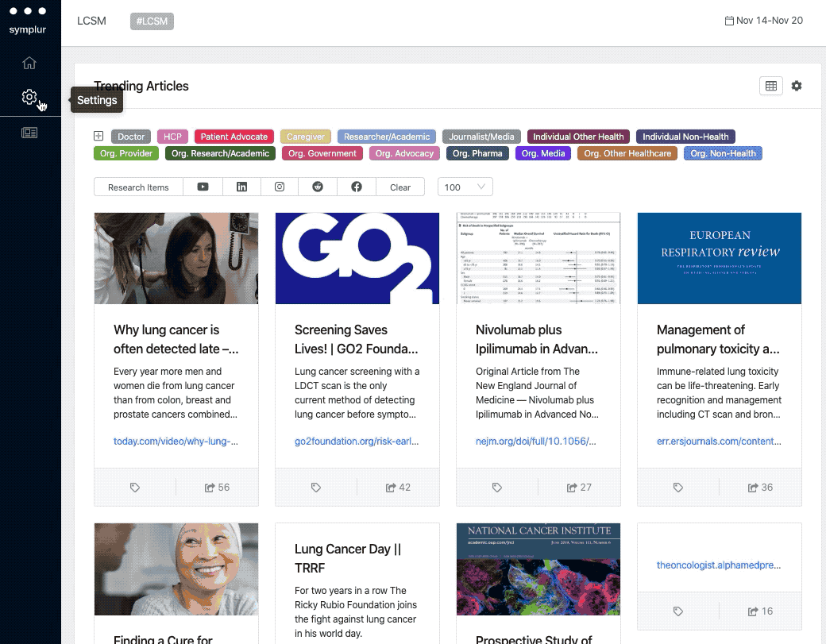Image resolution: width=826 pixels, height=644 pixels.
Task: Open the Home icon in sidebar
Action: tap(29, 63)
